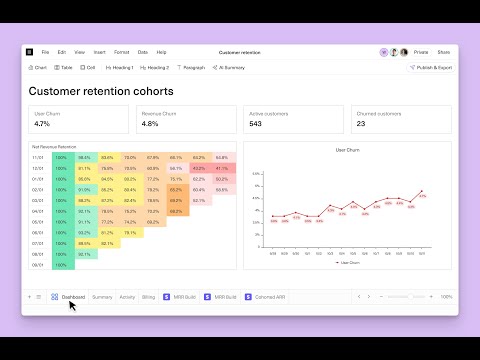Choose the Paragraph text style

point(191,68)
